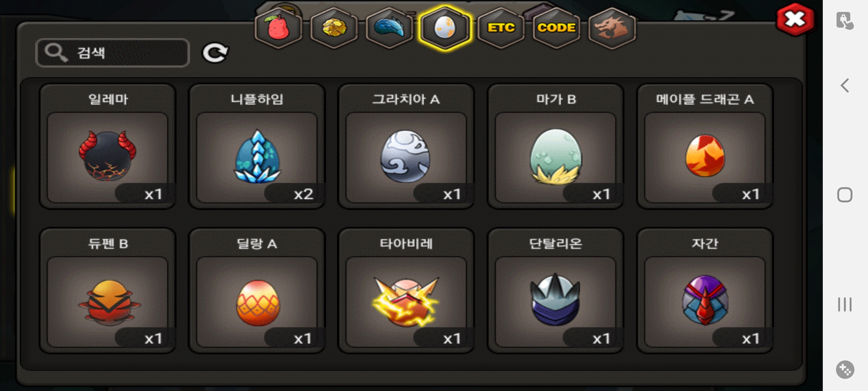Image resolution: width=868 pixels, height=391 pixels.
Task: Open the red fruit food tab
Action: point(278,28)
